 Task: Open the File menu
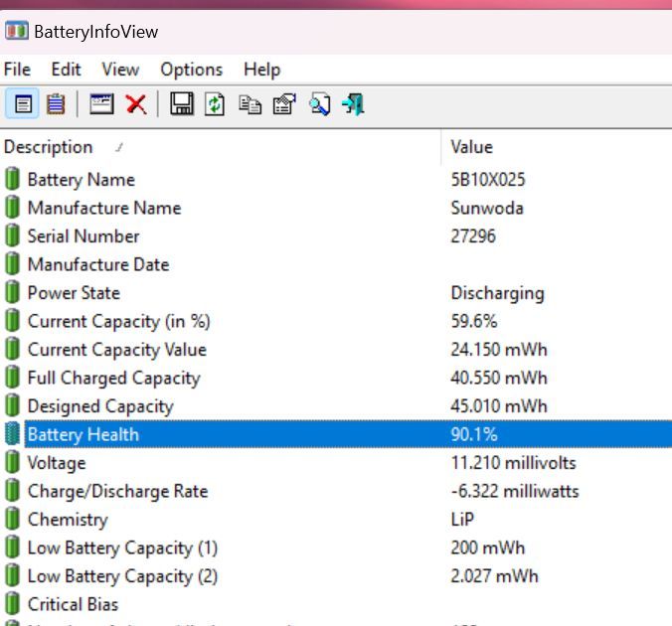click(17, 70)
